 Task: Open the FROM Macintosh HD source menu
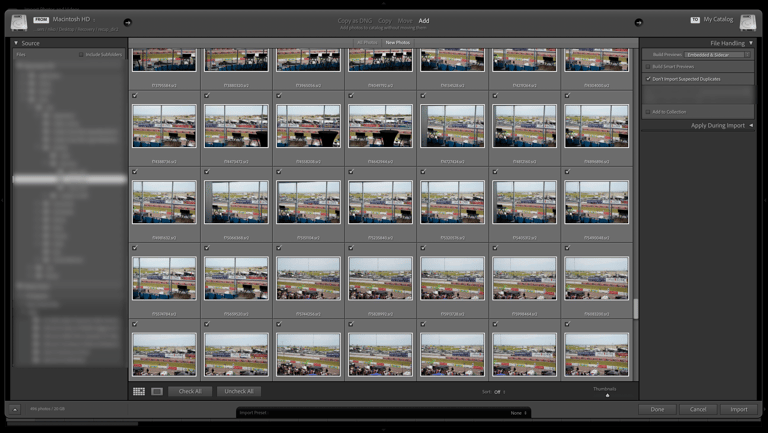tap(64, 20)
